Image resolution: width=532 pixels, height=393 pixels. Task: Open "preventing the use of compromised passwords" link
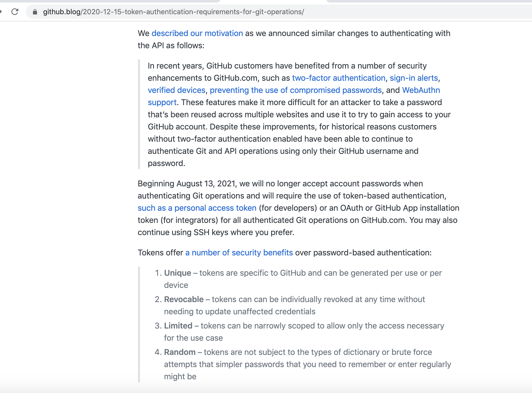(x=296, y=90)
